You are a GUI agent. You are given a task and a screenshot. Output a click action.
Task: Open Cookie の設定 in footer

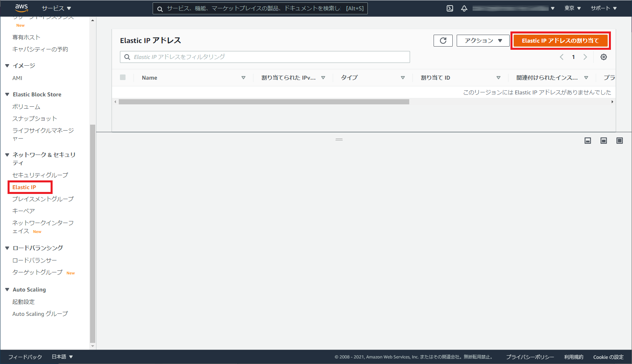tap(608, 357)
